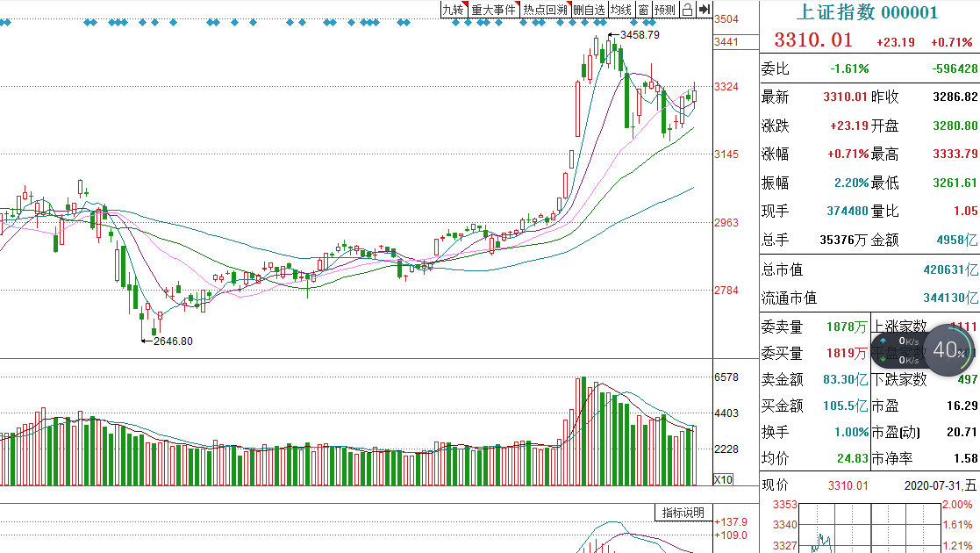
Task: Click the 3504 price axis label
Action: (x=726, y=18)
